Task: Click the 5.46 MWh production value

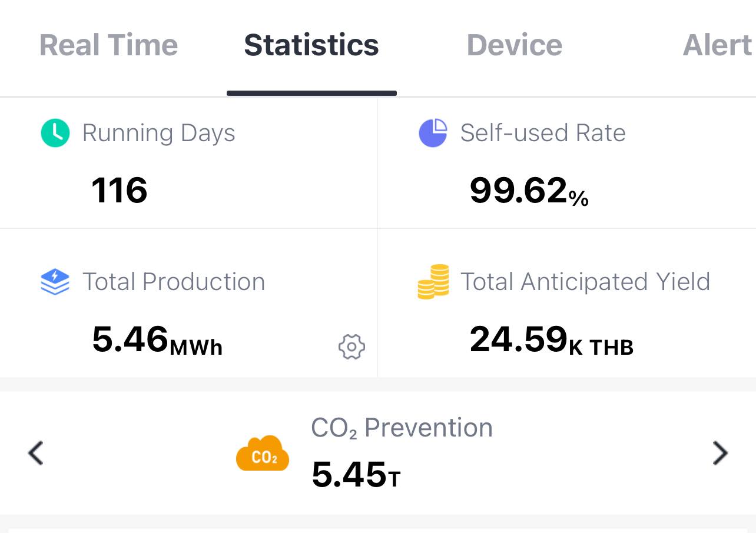Action: coord(157,341)
